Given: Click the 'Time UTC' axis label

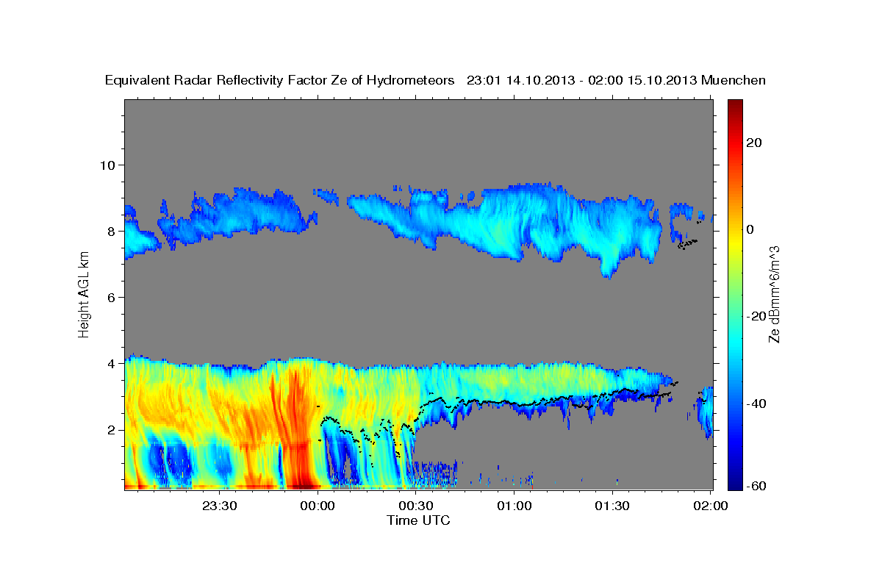Looking at the screenshot, I should click(x=418, y=520).
